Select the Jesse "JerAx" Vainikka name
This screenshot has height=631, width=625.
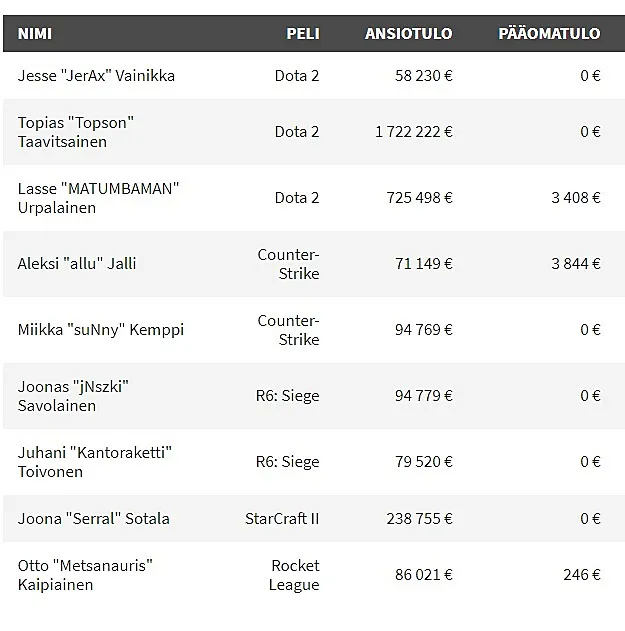click(x=96, y=76)
